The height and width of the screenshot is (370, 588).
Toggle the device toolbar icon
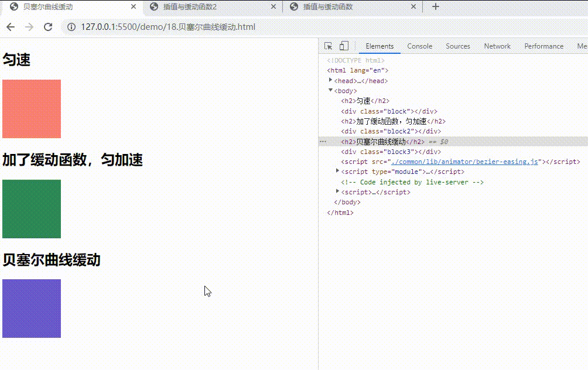[344, 46]
